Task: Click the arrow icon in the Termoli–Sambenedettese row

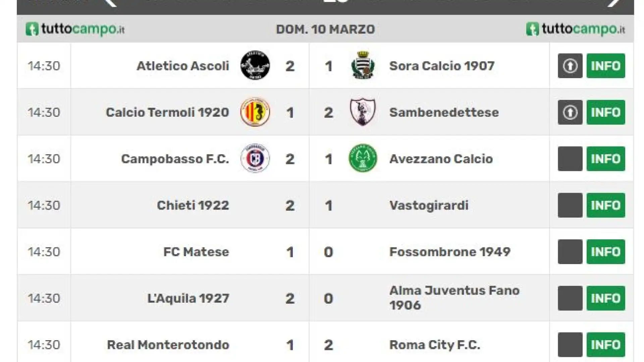Action: pyautogui.click(x=570, y=112)
